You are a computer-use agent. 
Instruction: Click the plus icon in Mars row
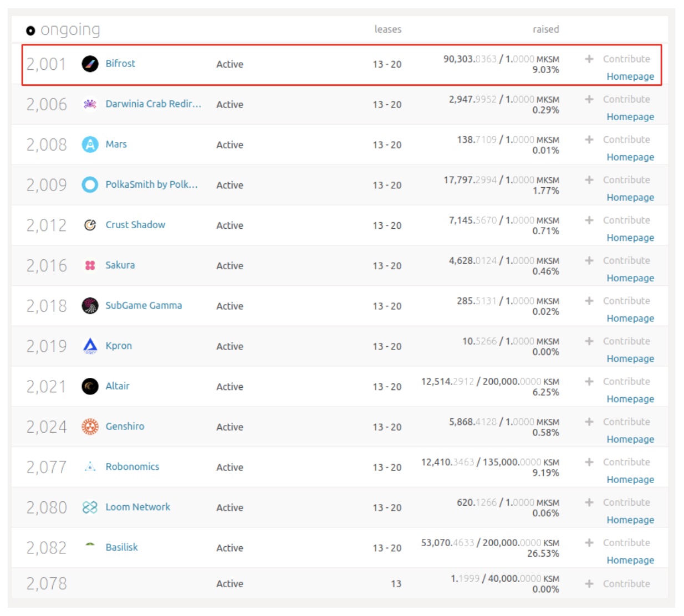point(589,140)
